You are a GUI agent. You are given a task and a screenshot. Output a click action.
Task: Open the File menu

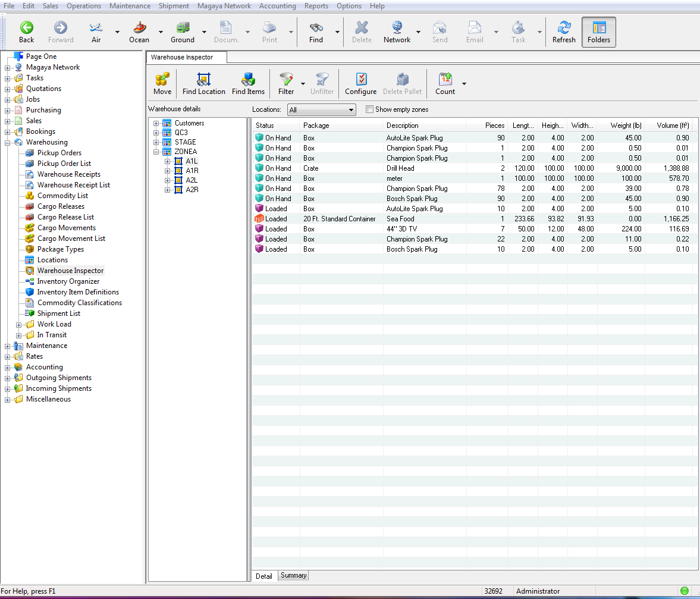9,6
